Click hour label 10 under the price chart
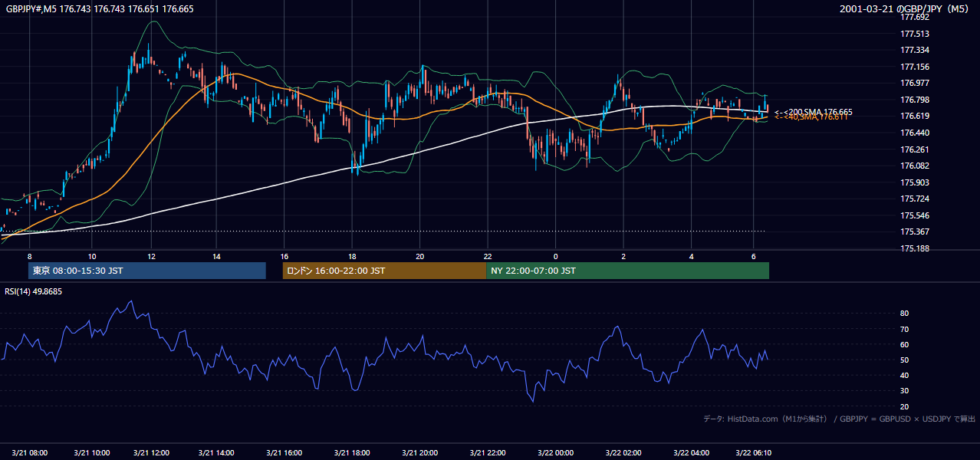 click(91, 256)
